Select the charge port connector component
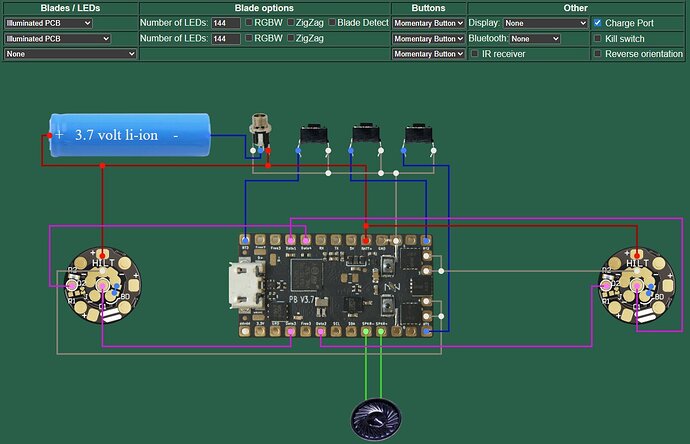This screenshot has width=690, height=444. [x=260, y=133]
